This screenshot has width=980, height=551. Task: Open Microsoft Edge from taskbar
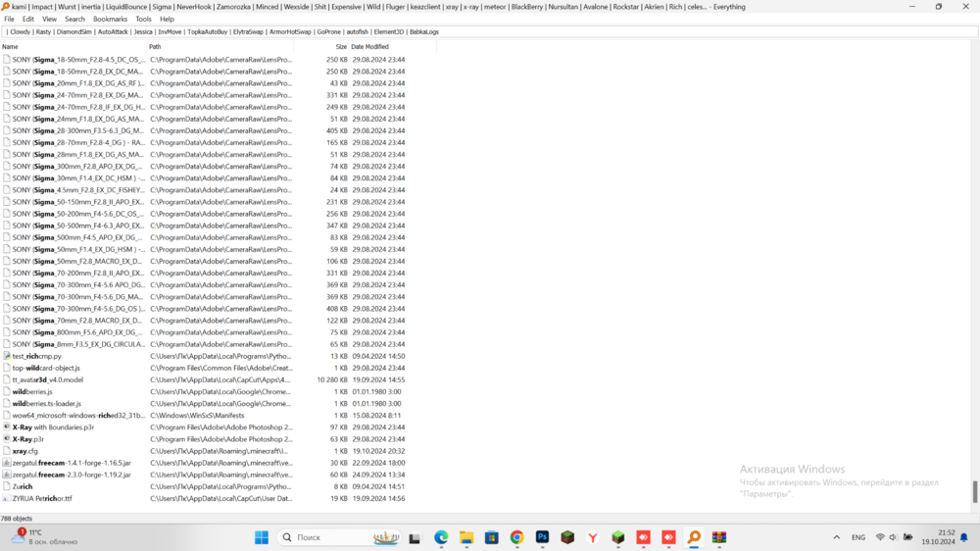441,537
